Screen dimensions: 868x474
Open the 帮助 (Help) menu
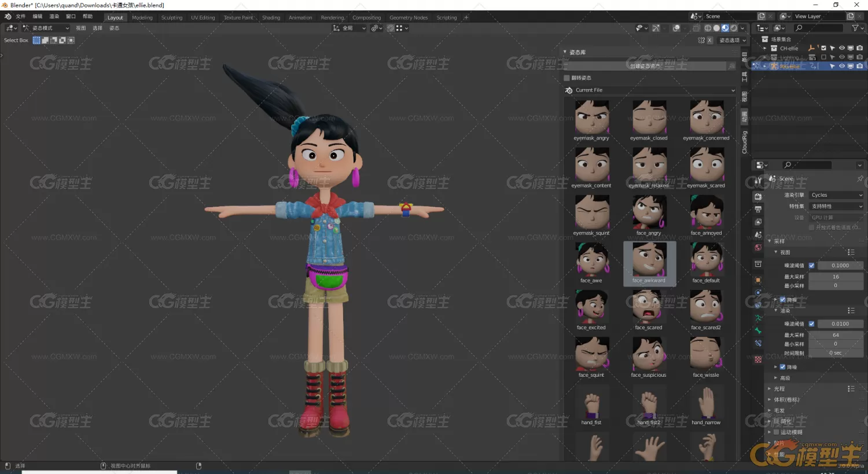click(88, 17)
